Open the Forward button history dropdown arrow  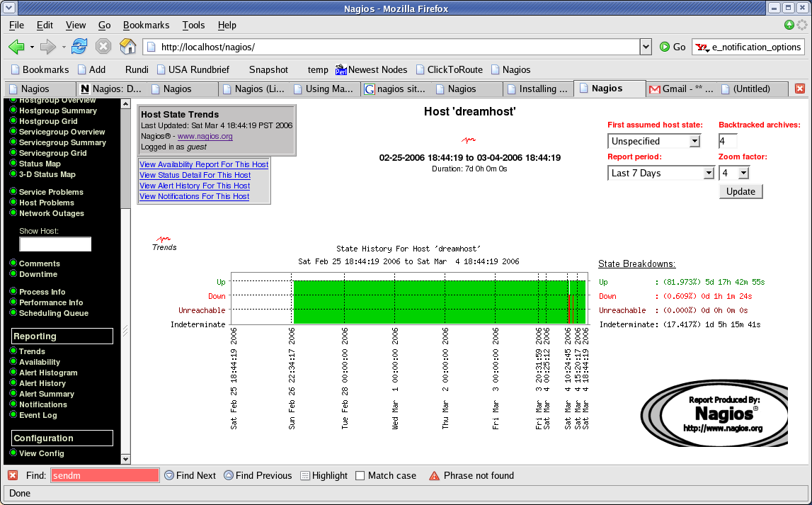[64, 47]
